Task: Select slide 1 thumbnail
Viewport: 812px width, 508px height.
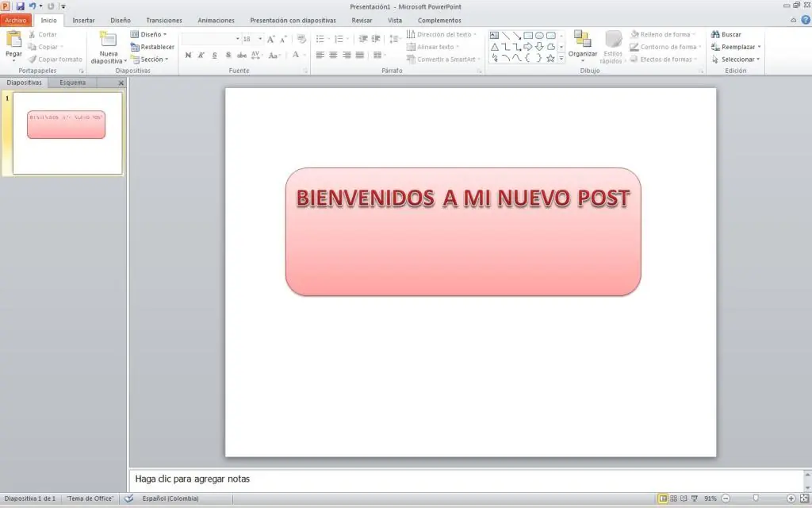Action: pyautogui.click(x=67, y=133)
